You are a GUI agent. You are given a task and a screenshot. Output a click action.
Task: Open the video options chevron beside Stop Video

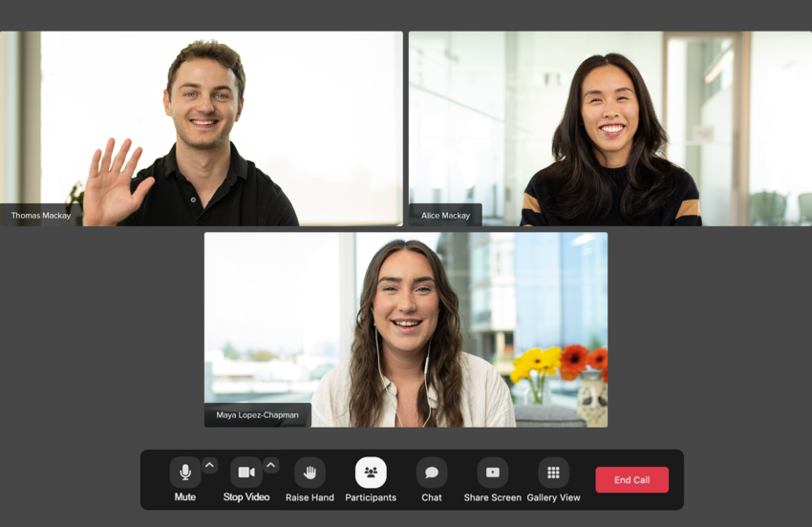271,465
